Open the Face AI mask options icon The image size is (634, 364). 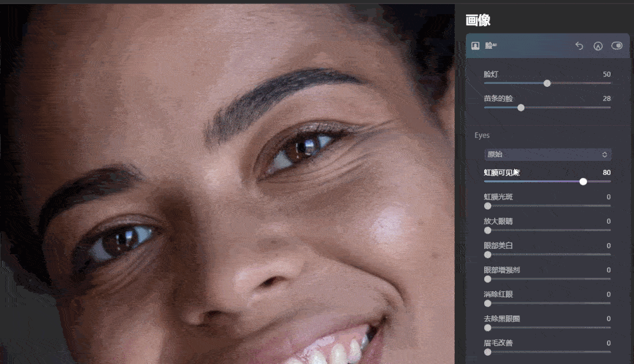coord(598,46)
